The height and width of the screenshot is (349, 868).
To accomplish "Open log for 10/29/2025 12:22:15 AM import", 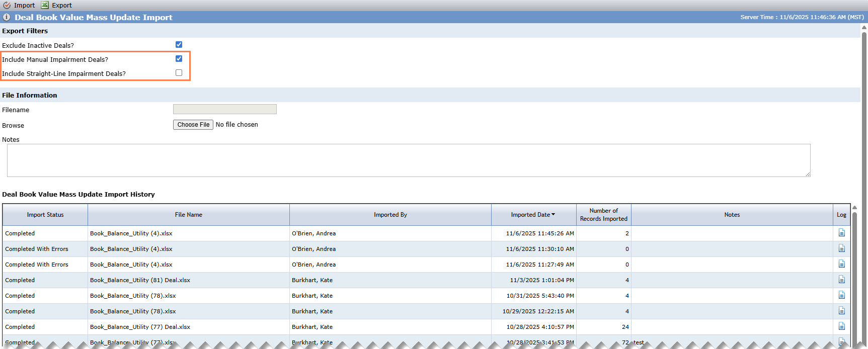I will (841, 311).
